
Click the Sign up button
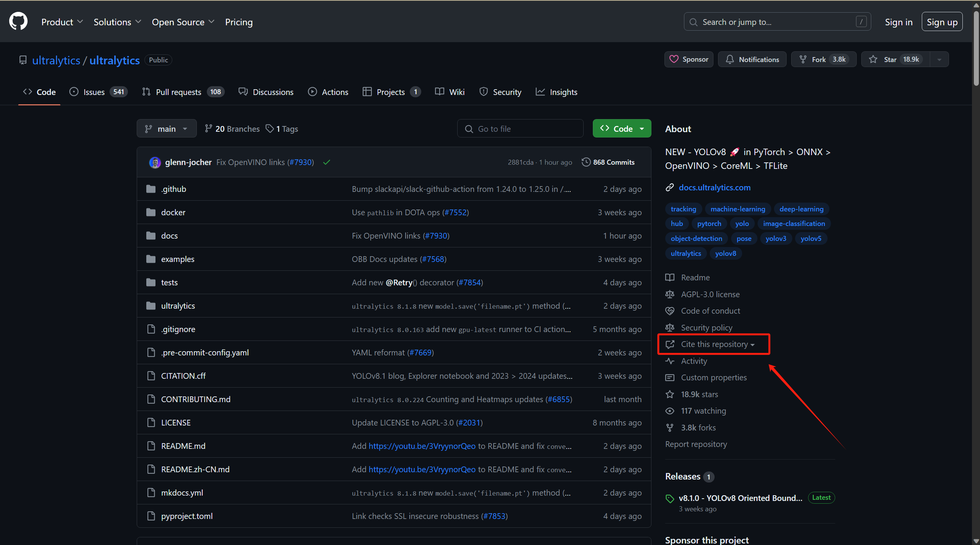[942, 22]
